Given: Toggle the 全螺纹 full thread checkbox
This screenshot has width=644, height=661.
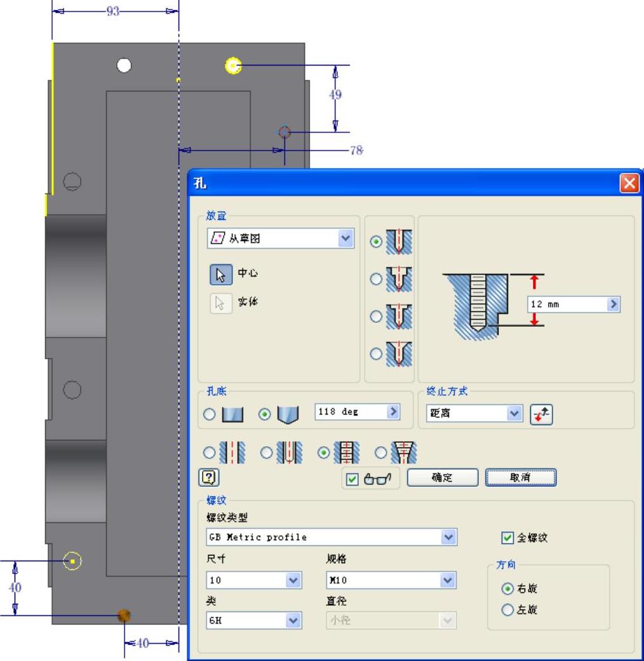Looking at the screenshot, I should pos(507,538).
